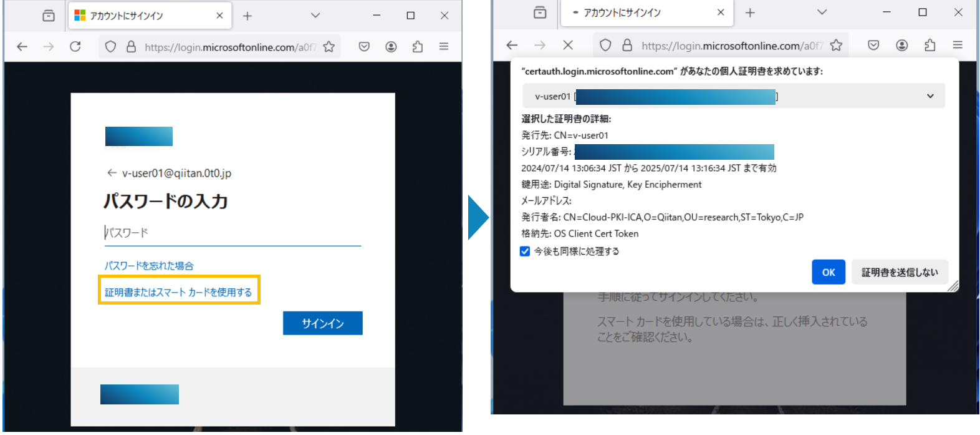Click the padlock site info icon in right browser

pos(627,45)
